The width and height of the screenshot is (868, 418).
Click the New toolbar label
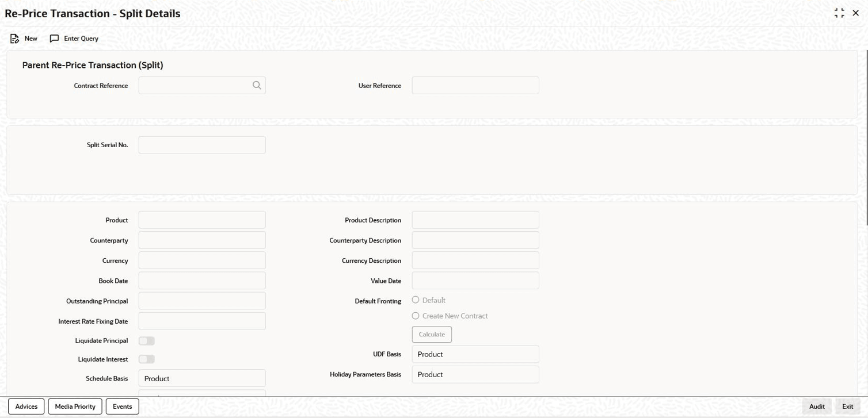tap(31, 39)
